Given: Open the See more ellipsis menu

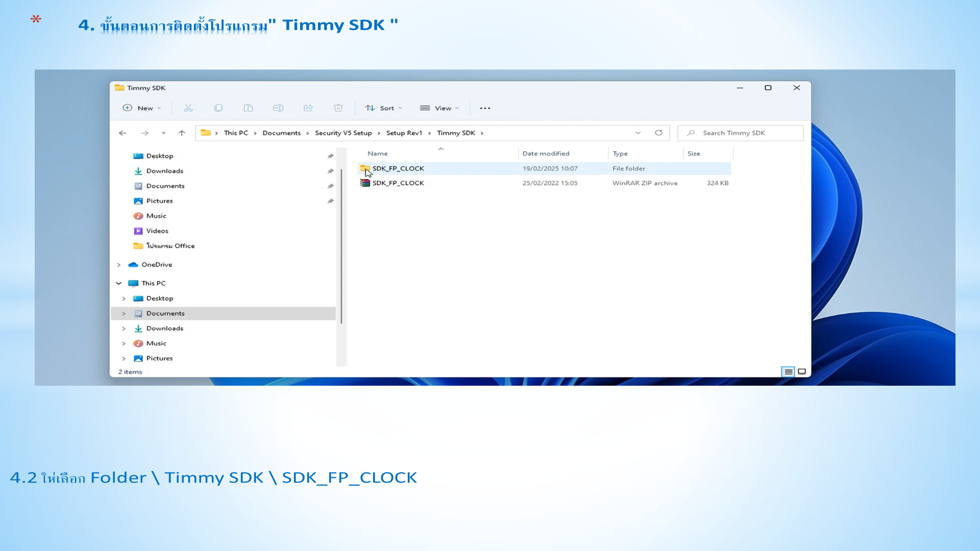Looking at the screenshot, I should tap(485, 108).
